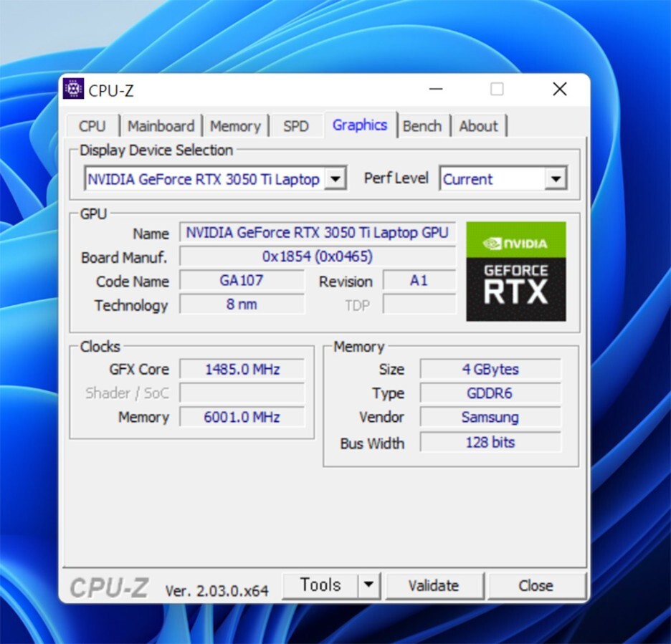671x644 pixels.
Task: Close the CPU-Z window with X
Action: coord(560,90)
